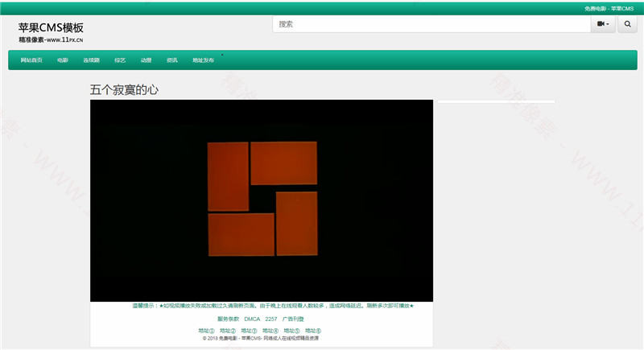Screen dimensions: 644x350
Task: Click the 苹果CMS模板 site logo
Action: pos(51,32)
